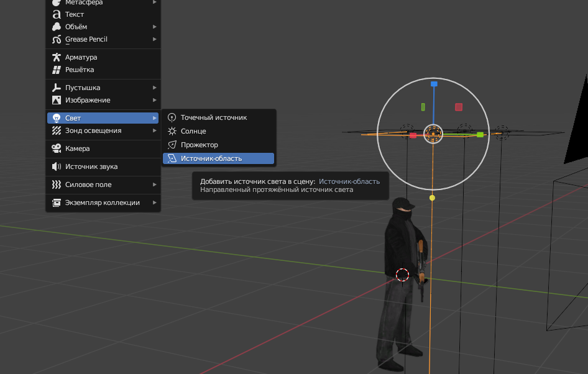The width and height of the screenshot is (588, 374).
Task: Expand the Объём submenu arrow
Action: click(154, 27)
